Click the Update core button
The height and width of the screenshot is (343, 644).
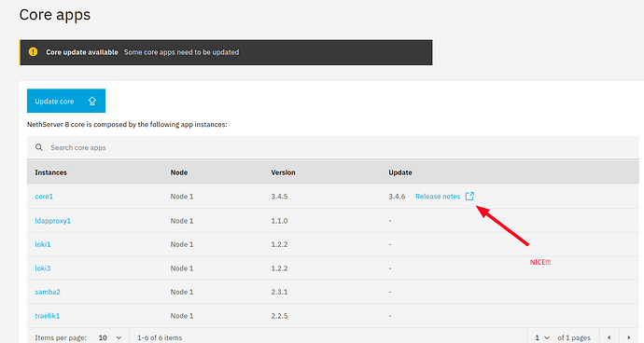coord(66,101)
